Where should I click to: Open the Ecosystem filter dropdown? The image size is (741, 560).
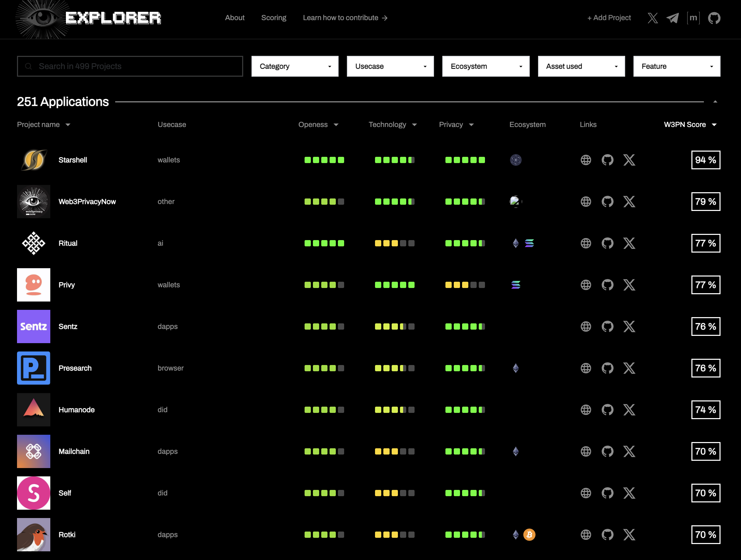pos(486,66)
